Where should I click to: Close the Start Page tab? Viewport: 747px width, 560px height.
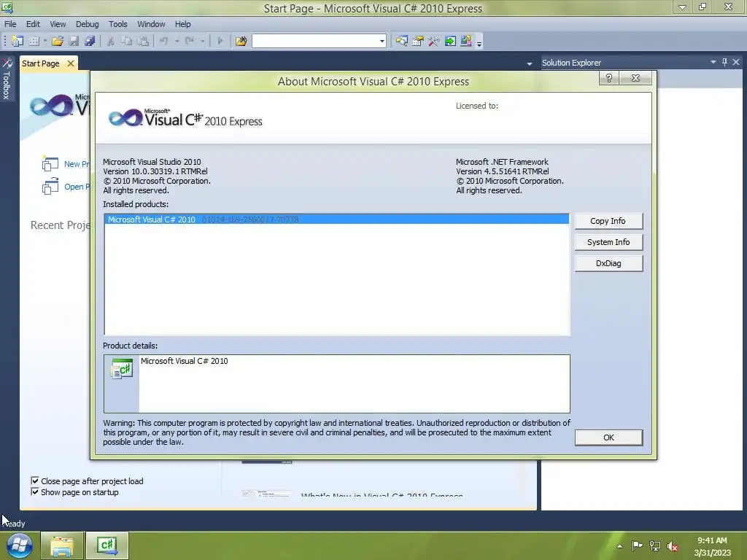(x=71, y=63)
